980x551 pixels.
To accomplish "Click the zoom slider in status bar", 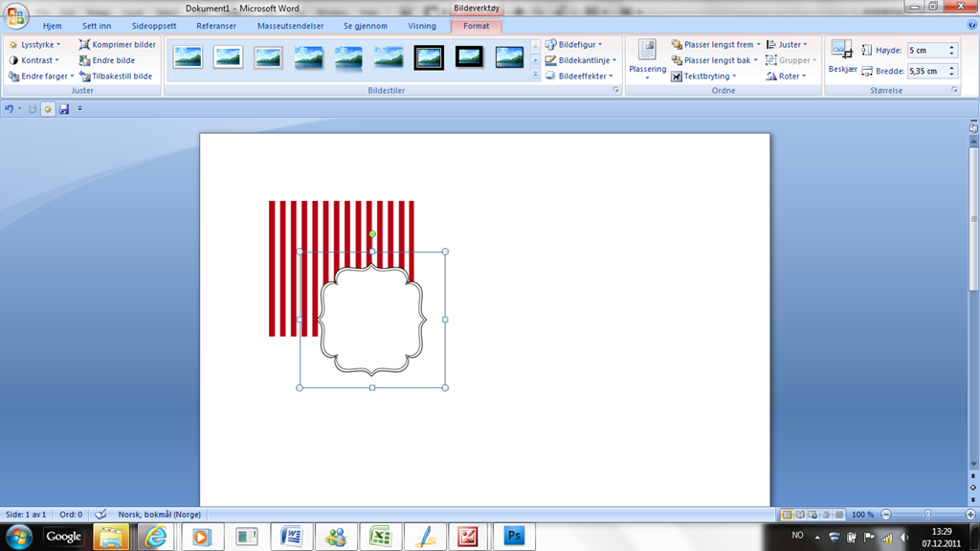I will click(926, 515).
